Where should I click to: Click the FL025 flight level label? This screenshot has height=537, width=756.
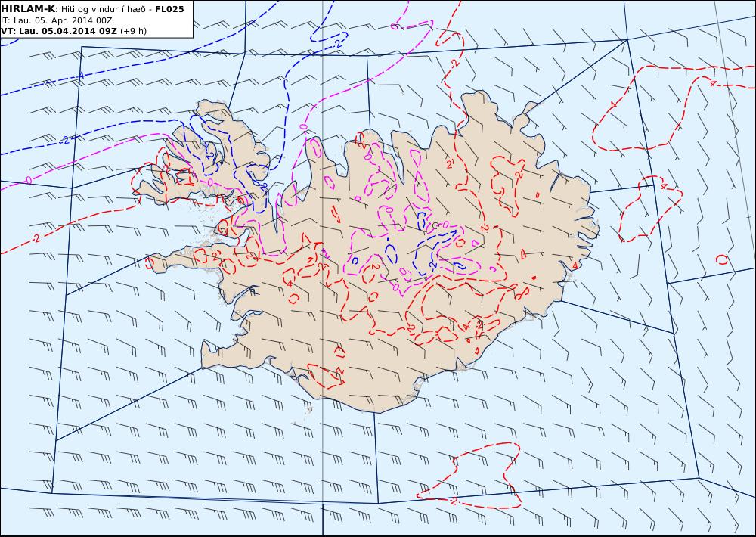pos(169,9)
